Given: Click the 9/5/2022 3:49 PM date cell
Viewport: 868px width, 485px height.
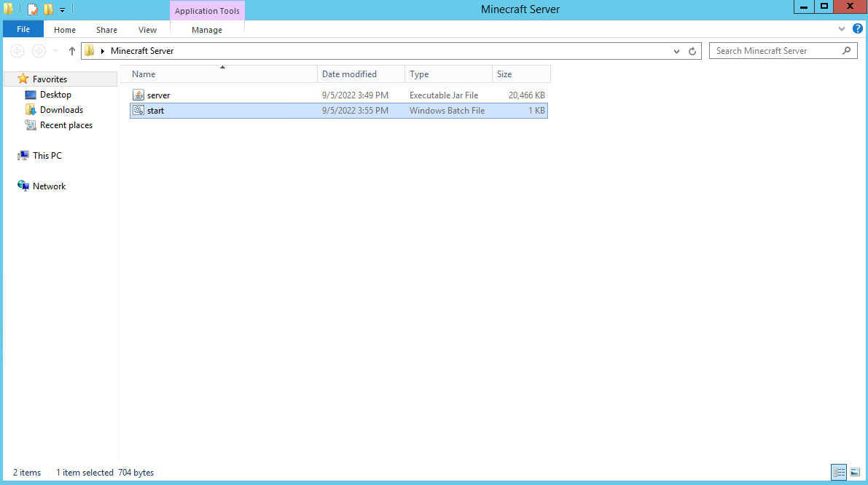Looking at the screenshot, I should coord(356,95).
